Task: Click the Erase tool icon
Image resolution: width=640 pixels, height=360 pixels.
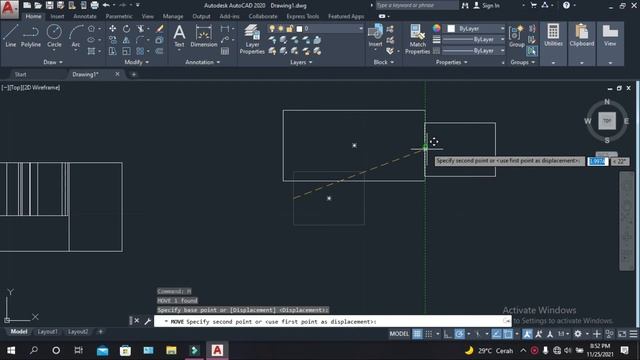Action: (x=160, y=29)
